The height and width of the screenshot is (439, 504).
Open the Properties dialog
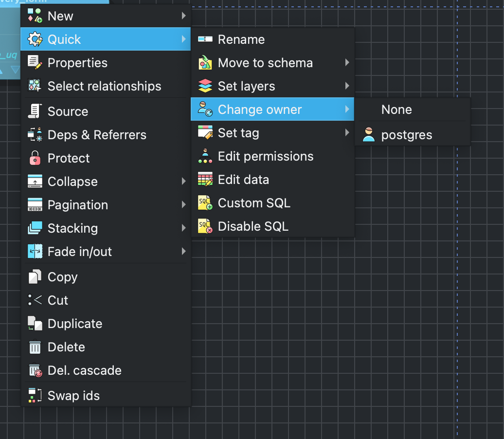[x=77, y=63]
